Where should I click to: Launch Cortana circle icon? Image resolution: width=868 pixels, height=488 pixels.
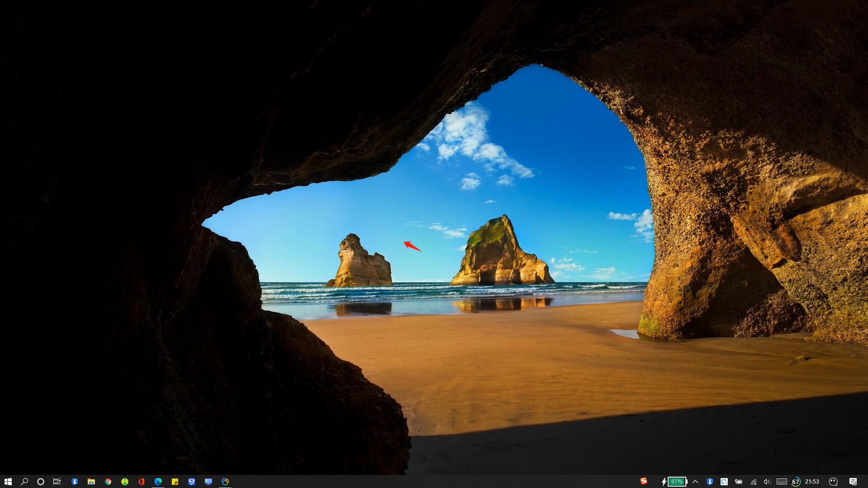(x=41, y=482)
